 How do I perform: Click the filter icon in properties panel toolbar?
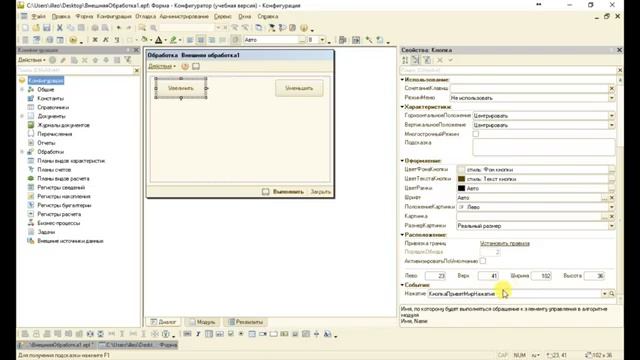(427, 60)
